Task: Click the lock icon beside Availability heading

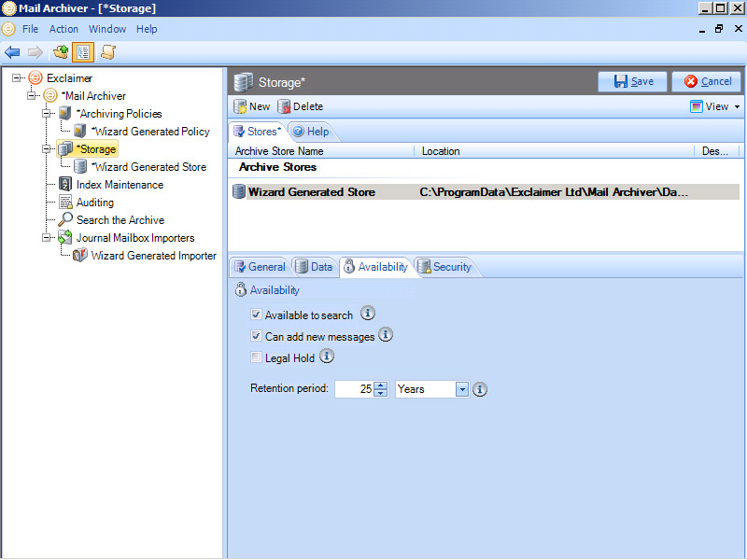Action: coord(241,289)
